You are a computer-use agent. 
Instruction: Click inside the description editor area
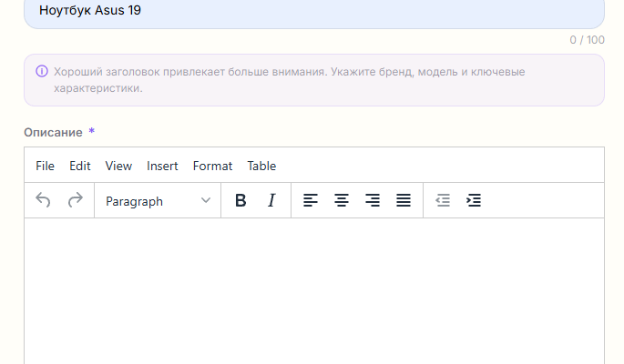coord(314,291)
